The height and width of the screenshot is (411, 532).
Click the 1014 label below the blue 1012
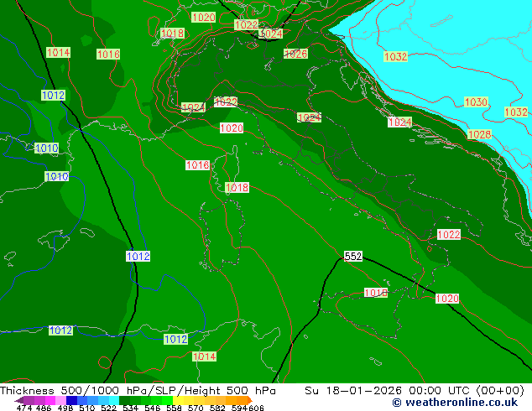pyautogui.click(x=204, y=356)
